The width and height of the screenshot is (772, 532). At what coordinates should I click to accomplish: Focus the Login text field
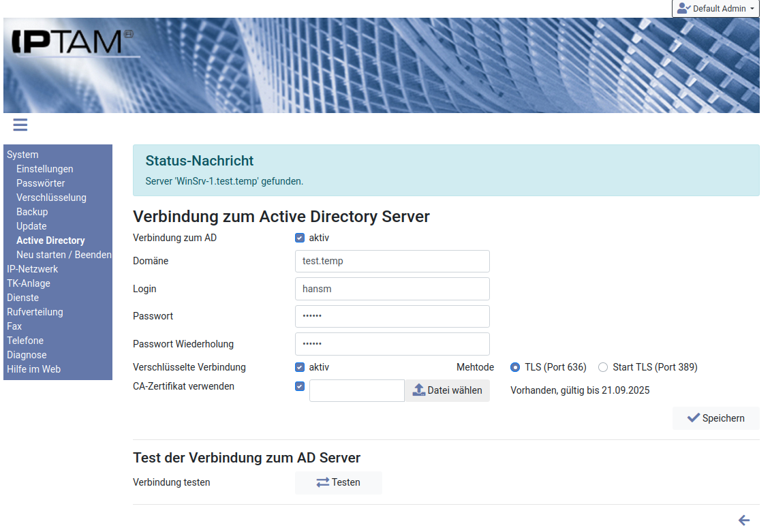pos(392,289)
